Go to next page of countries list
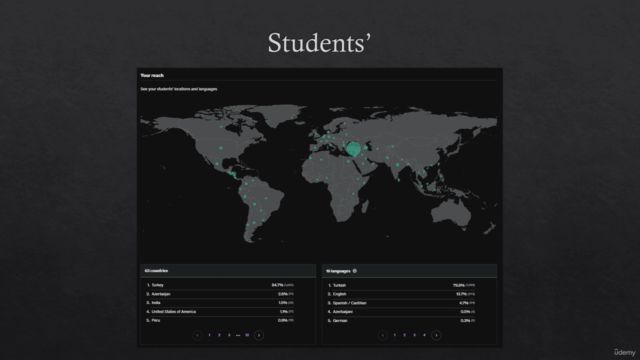This screenshot has height=360, width=640. pos(259,335)
